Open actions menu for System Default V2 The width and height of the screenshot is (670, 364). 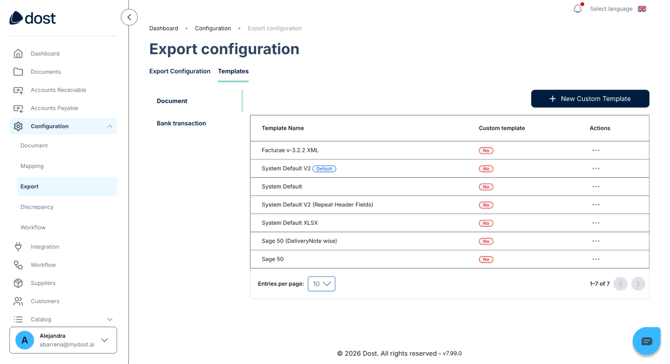pos(596,168)
